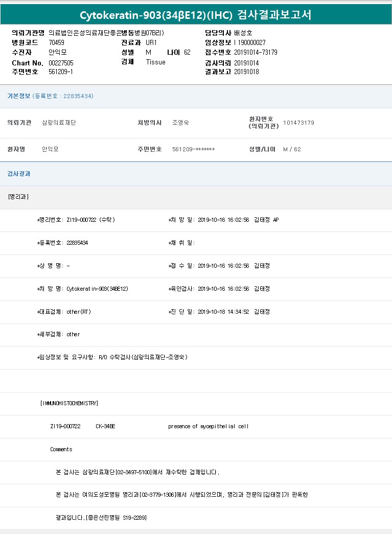Click the 결과보고 date 20191018
Image resolution: width=392 pixels, height=534 pixels.
click(x=246, y=72)
